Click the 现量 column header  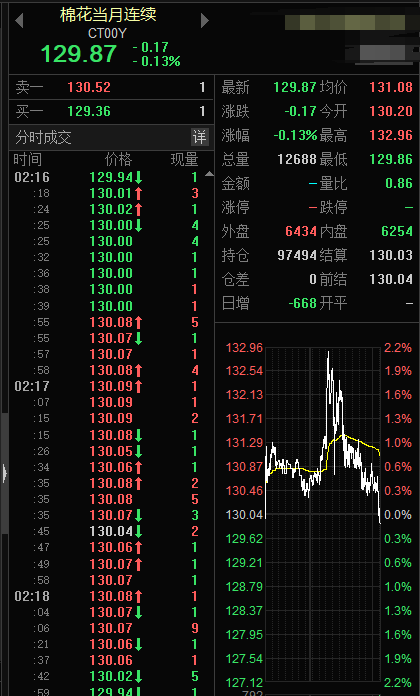tap(185, 159)
